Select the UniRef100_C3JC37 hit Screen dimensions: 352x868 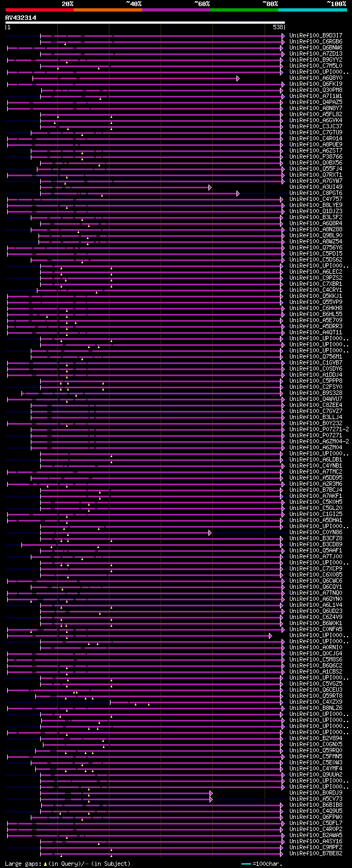tap(316, 126)
